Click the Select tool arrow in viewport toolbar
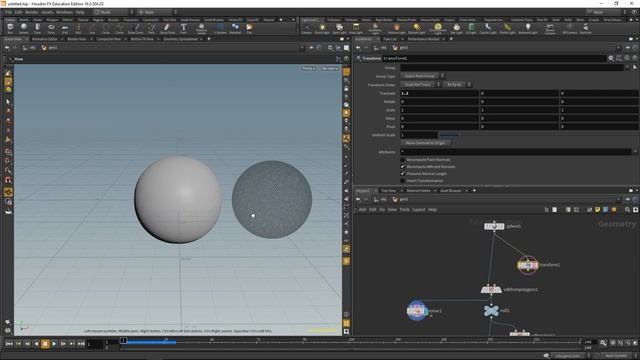The image size is (640, 360). point(8,101)
